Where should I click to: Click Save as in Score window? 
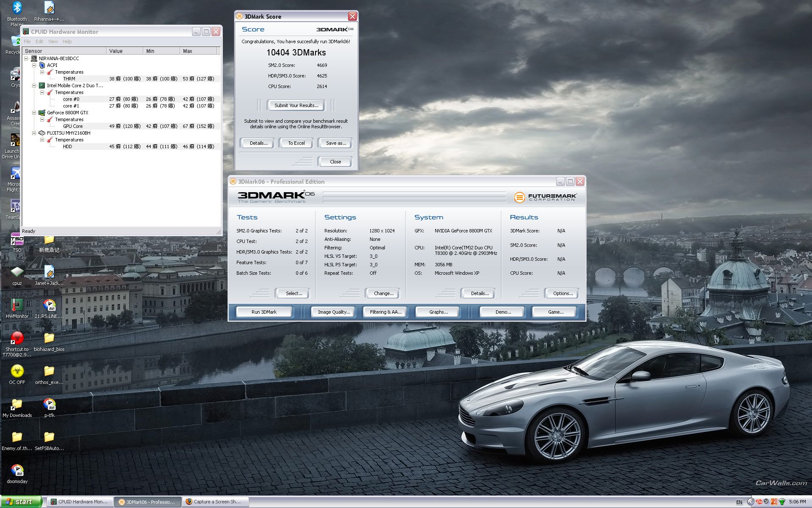336,143
